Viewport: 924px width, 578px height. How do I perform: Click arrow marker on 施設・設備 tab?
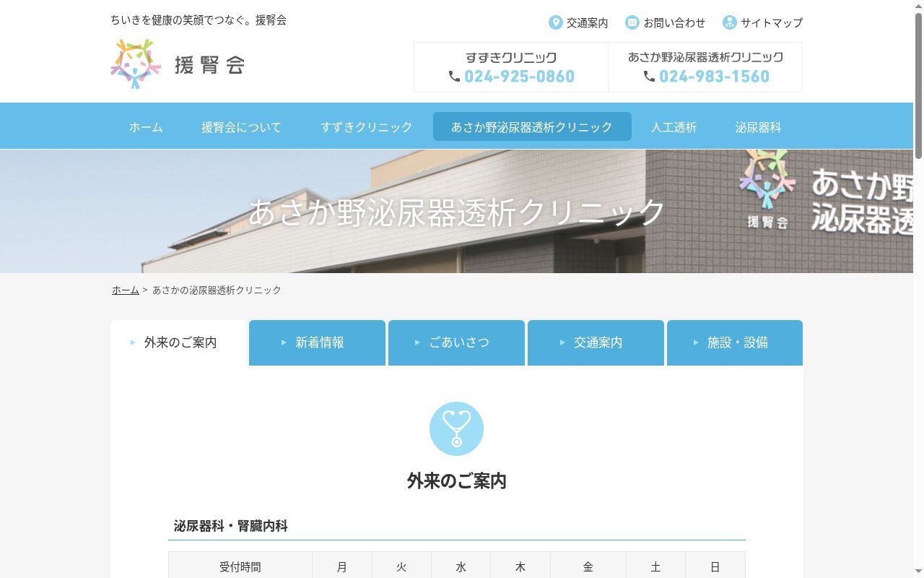pyautogui.click(x=696, y=342)
